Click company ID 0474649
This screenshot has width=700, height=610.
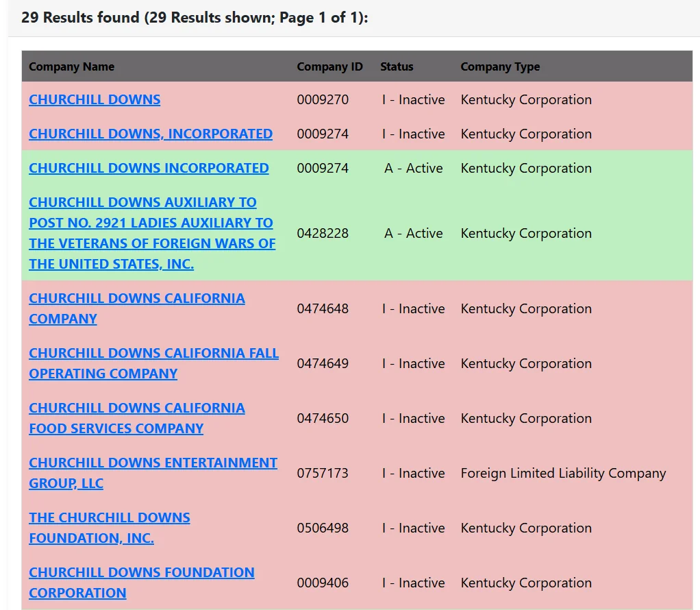coord(323,363)
